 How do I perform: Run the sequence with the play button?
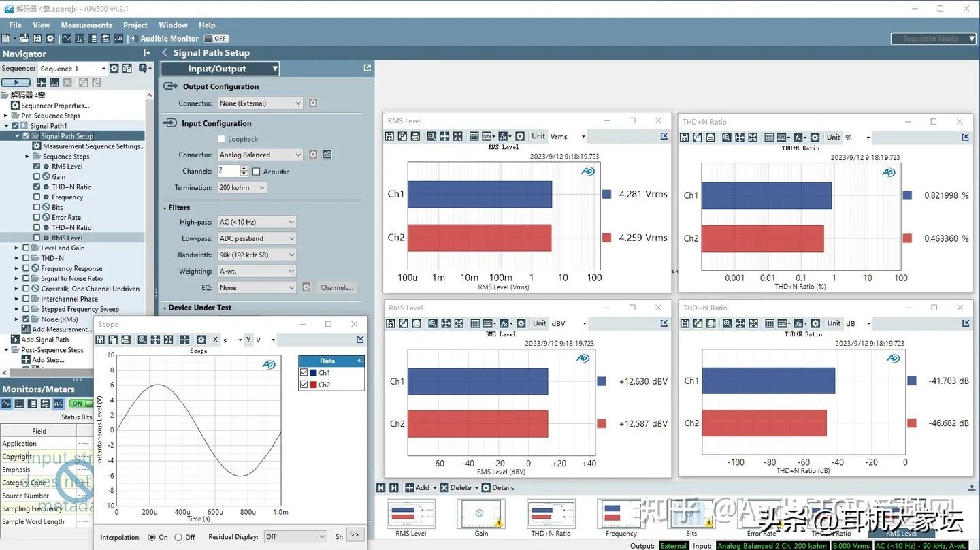(x=16, y=82)
